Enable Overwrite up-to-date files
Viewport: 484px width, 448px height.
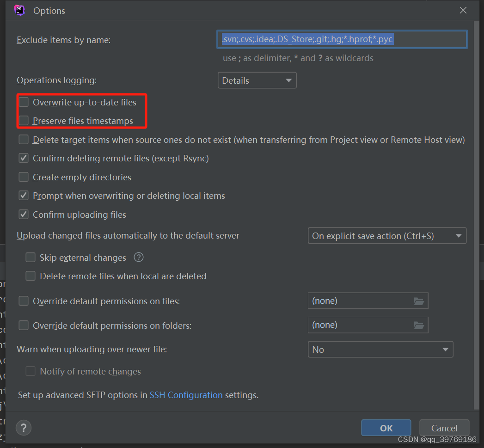pyautogui.click(x=23, y=102)
